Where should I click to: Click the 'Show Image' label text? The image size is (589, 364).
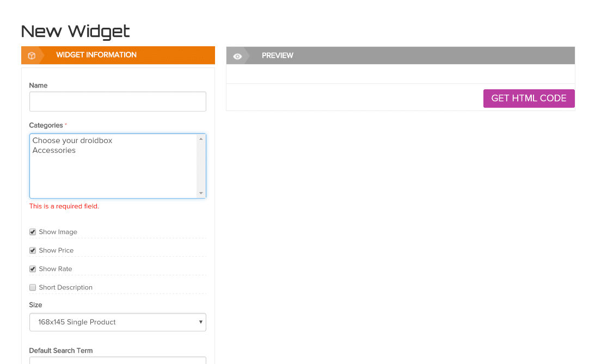[x=58, y=232]
